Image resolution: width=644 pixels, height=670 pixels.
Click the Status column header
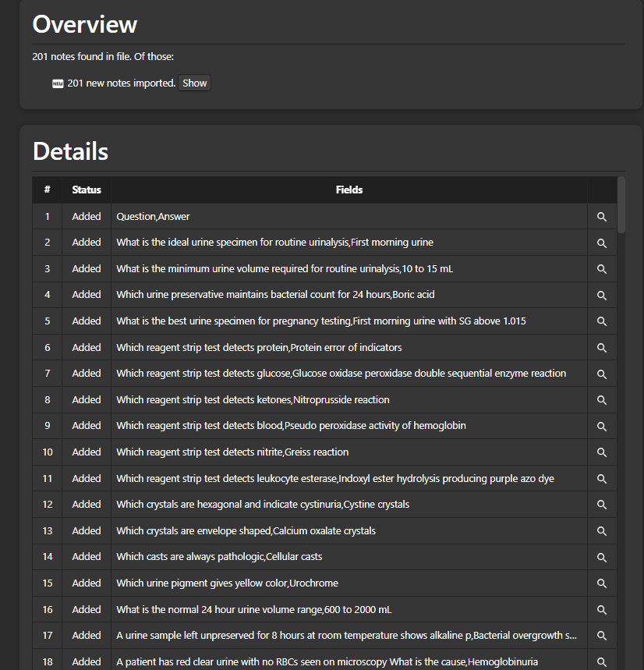coord(87,190)
